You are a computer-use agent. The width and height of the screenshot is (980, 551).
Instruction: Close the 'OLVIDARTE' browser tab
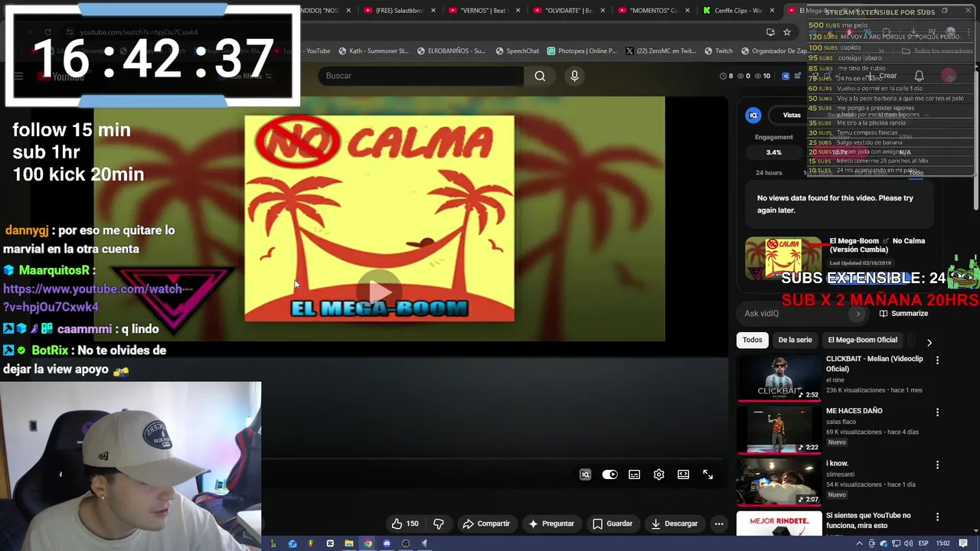point(603,11)
